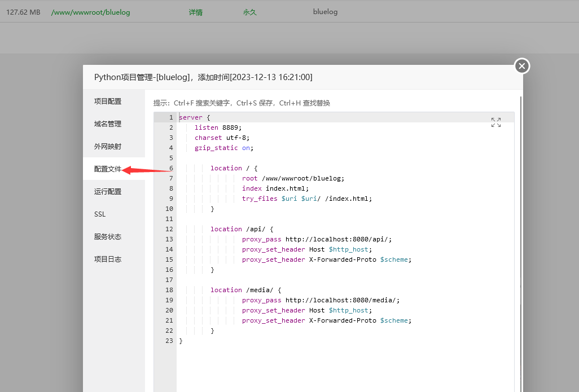
Task: Open the 配置文件 tab
Action: click(x=108, y=169)
